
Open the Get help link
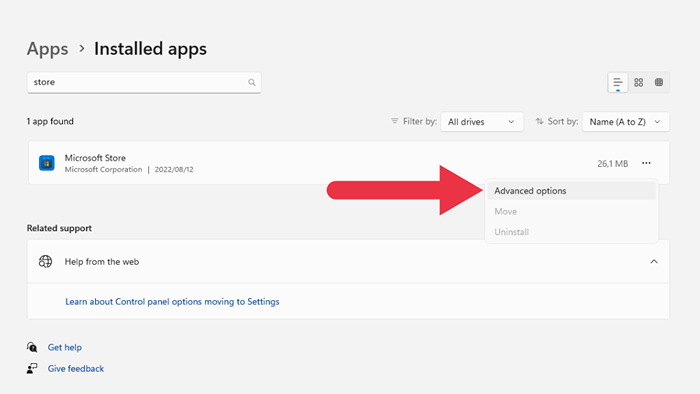tap(65, 347)
